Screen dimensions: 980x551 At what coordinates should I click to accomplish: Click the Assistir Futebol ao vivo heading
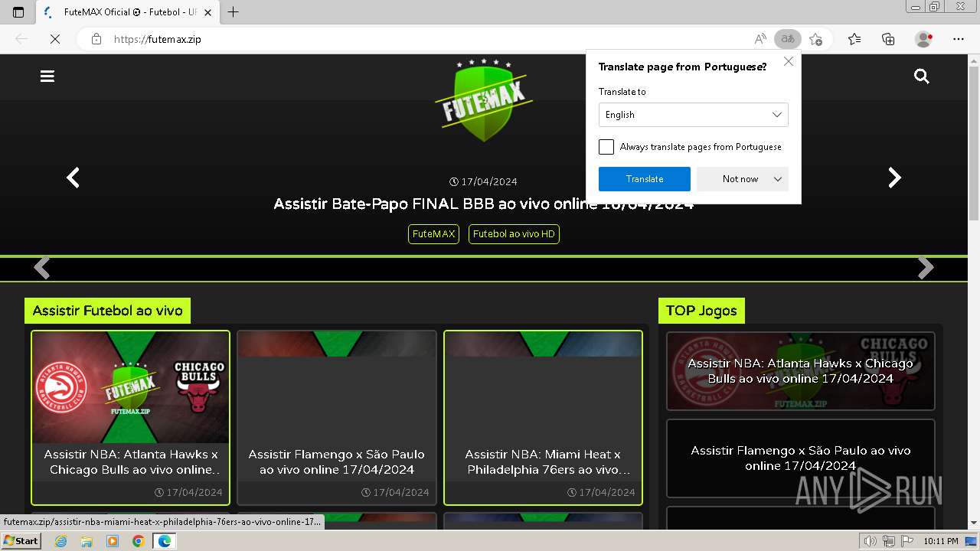click(x=108, y=311)
